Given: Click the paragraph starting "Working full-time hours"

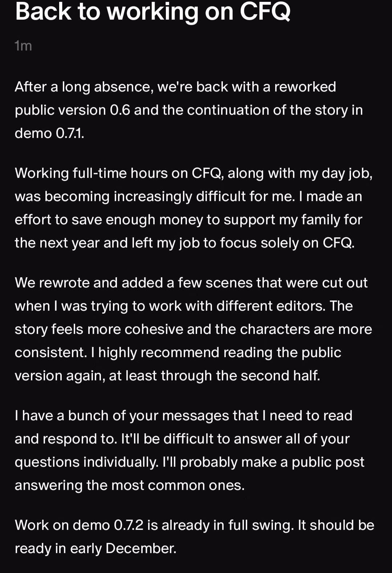Looking at the screenshot, I should tap(193, 208).
